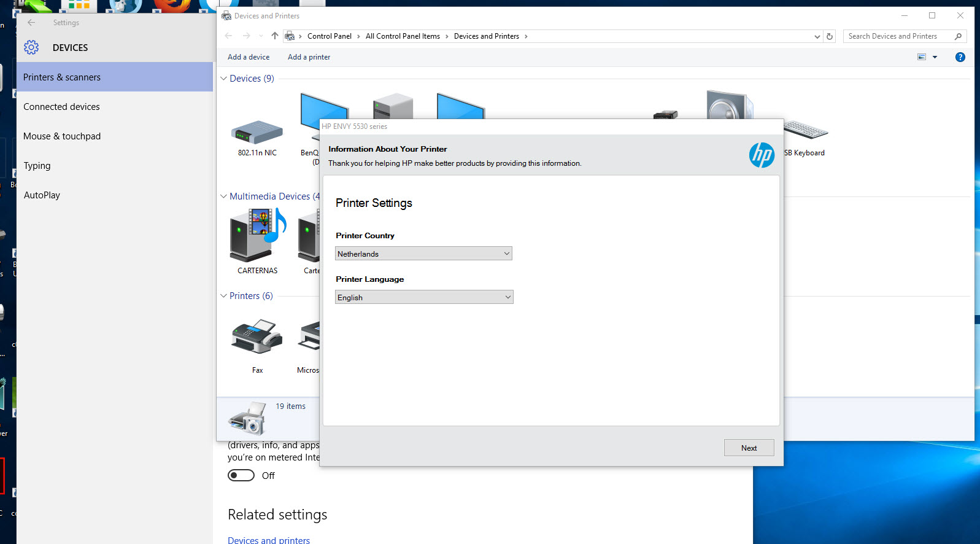Click the Devices and Printers title bar icon
Viewport: 980px width, 544px height.
pos(226,16)
